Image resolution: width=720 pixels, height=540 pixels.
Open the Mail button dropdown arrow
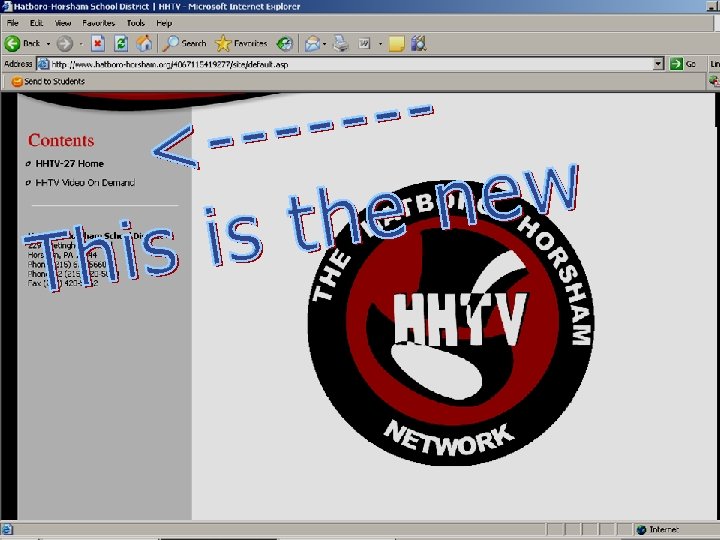pos(325,44)
